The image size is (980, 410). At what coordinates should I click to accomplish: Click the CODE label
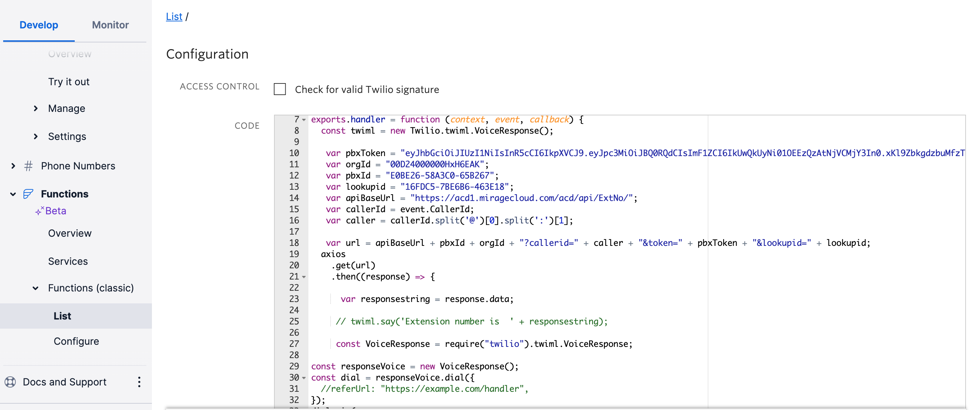(247, 126)
